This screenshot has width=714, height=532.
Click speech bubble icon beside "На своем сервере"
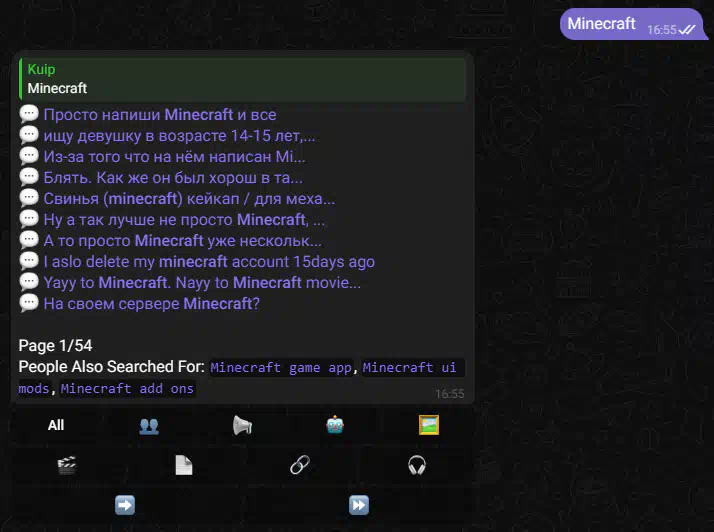29,302
